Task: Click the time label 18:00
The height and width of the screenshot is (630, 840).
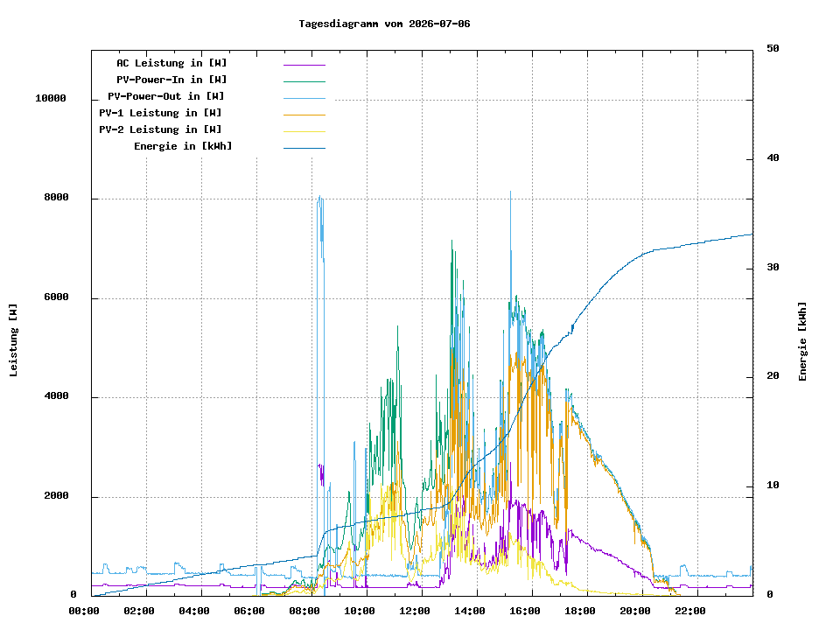Action: (x=580, y=612)
